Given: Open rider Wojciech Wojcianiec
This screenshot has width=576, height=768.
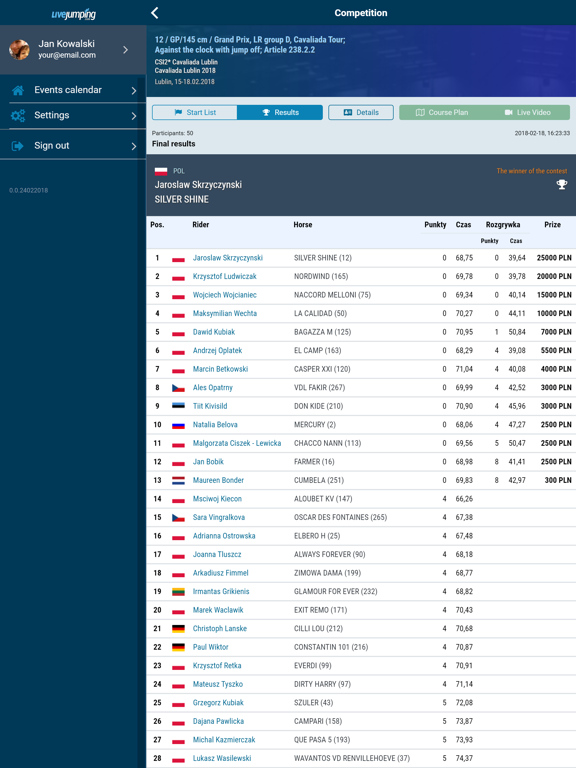Looking at the screenshot, I should tap(224, 295).
